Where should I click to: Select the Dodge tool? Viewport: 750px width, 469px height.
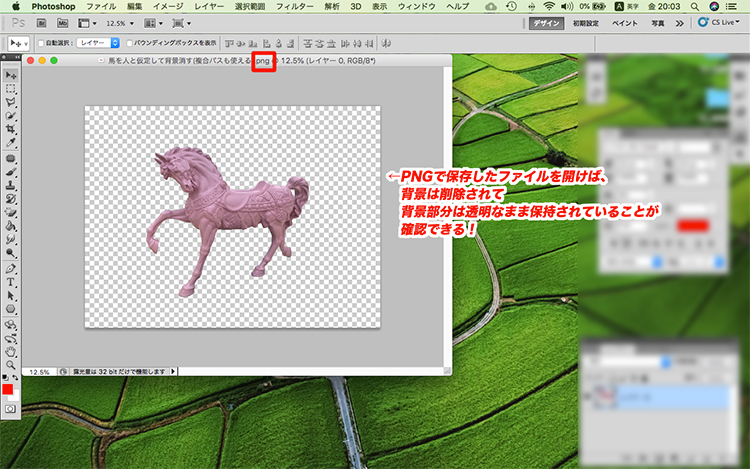pyautogui.click(x=11, y=252)
